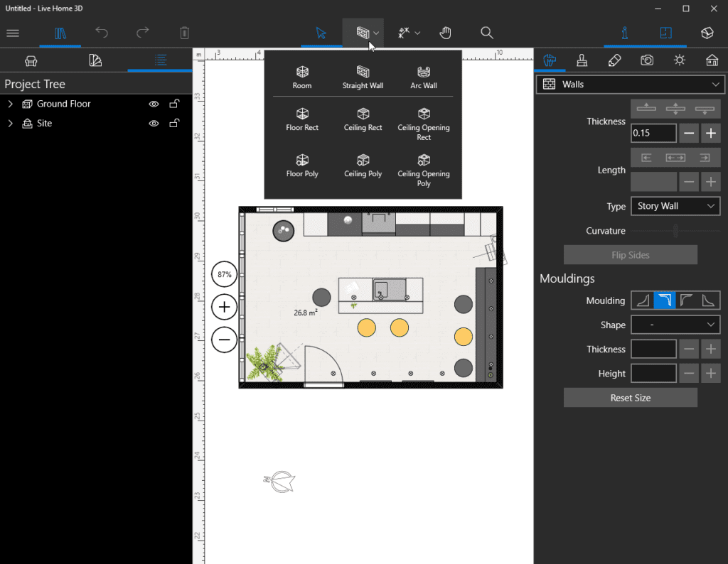This screenshot has width=728, height=564.
Task: Select the Zoom magnifier tool
Action: [486, 33]
